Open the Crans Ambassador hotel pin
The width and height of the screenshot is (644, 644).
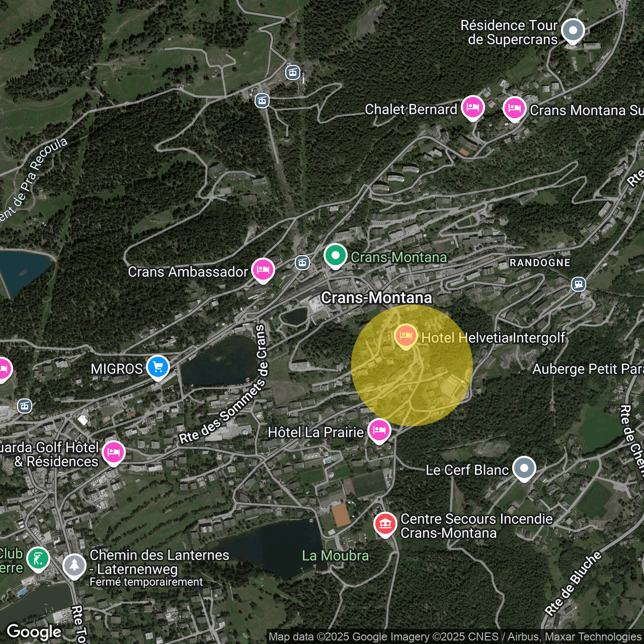click(x=263, y=270)
